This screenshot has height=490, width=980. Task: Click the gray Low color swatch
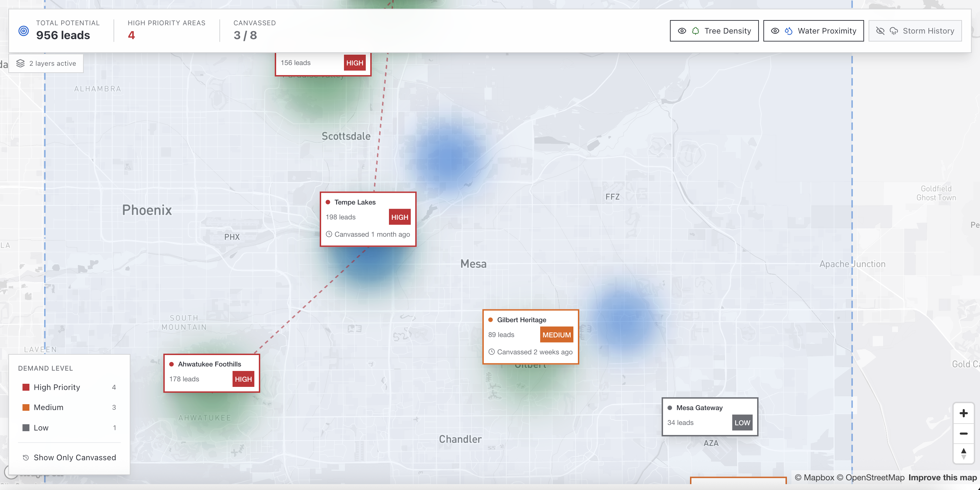(26, 428)
